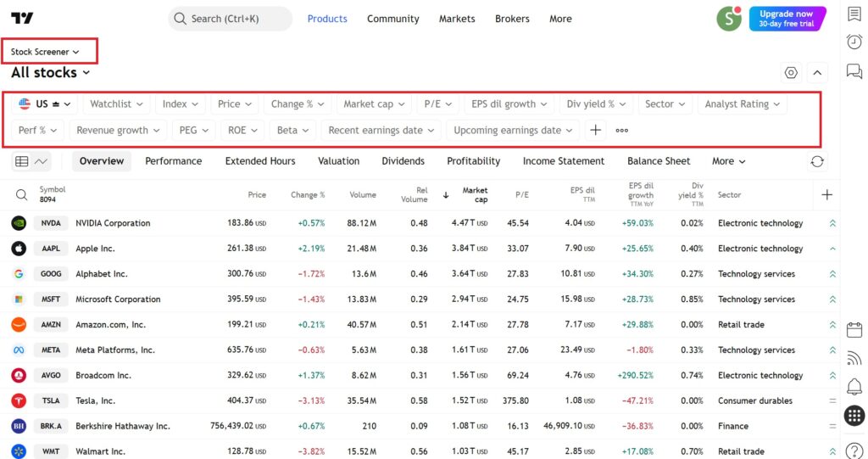Open the chats icon in right sidebar
Viewport: 868px width, 459px height.
[854, 71]
